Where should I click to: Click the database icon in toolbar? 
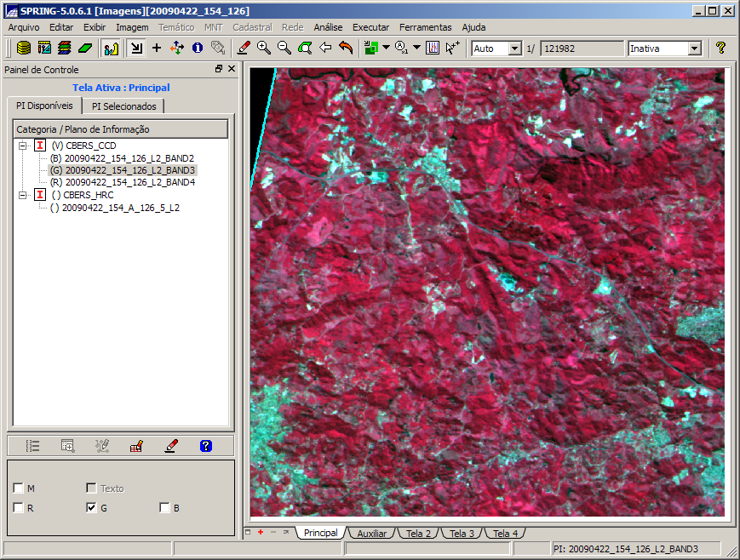click(x=24, y=49)
